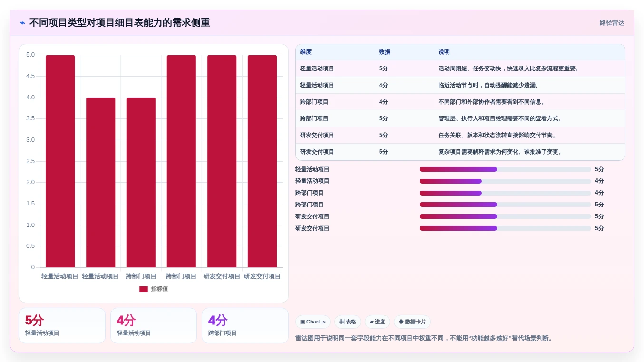Image resolution: width=644 pixels, height=362 pixels.
Task: Click the 4.5 label on the chart y-axis
Action: [x=30, y=76]
